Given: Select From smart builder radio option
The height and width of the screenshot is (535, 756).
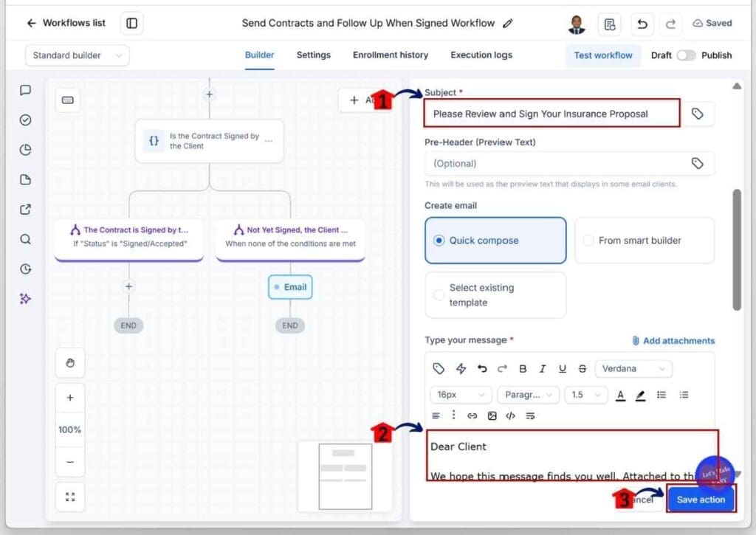Looking at the screenshot, I should (x=645, y=241).
